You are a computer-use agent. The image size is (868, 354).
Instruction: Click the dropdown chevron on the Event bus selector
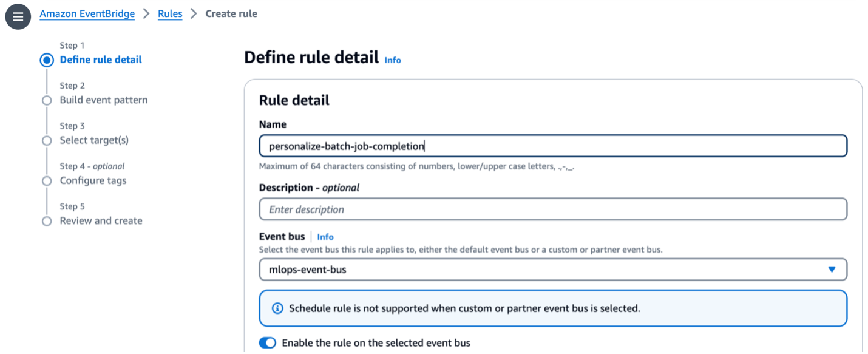(x=832, y=269)
